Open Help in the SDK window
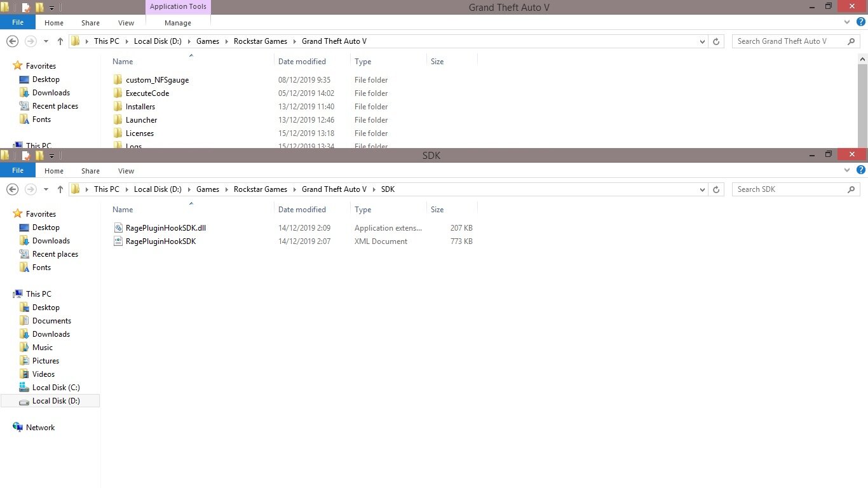 tap(861, 170)
